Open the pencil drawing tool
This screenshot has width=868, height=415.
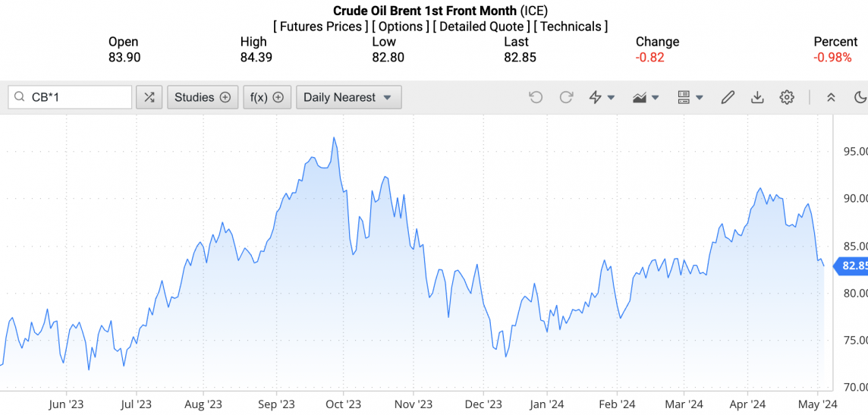coord(728,97)
